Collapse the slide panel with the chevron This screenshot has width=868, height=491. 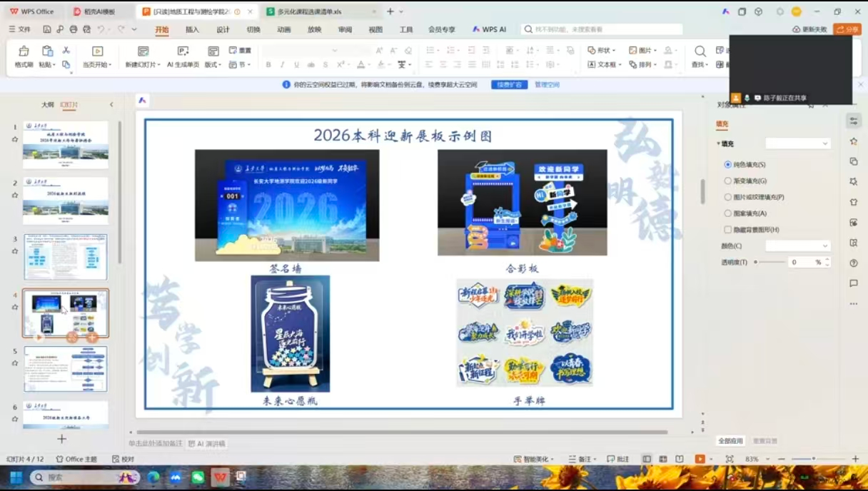111,104
